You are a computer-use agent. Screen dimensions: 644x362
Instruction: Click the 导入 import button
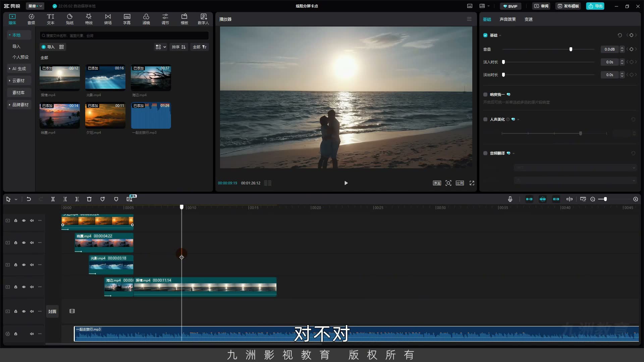(x=48, y=47)
